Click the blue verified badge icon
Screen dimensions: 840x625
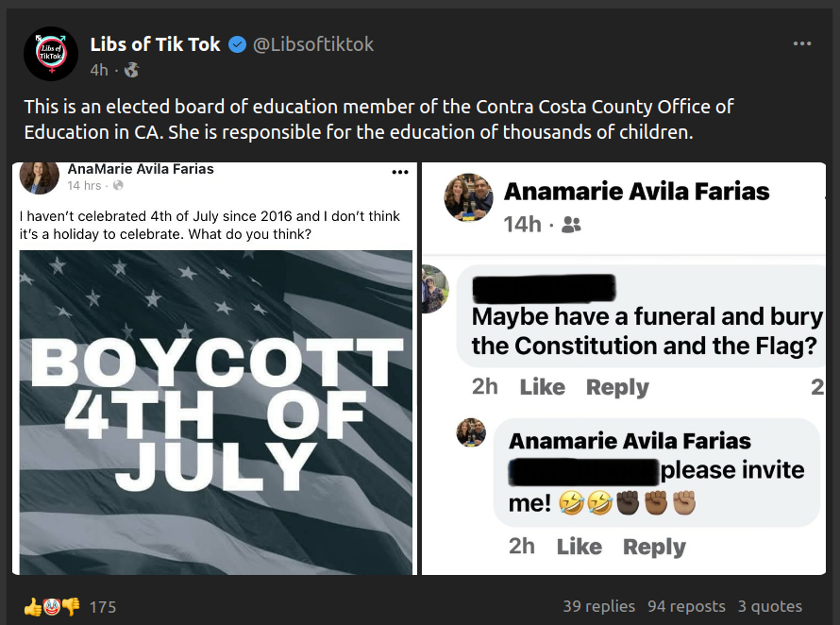[238, 44]
